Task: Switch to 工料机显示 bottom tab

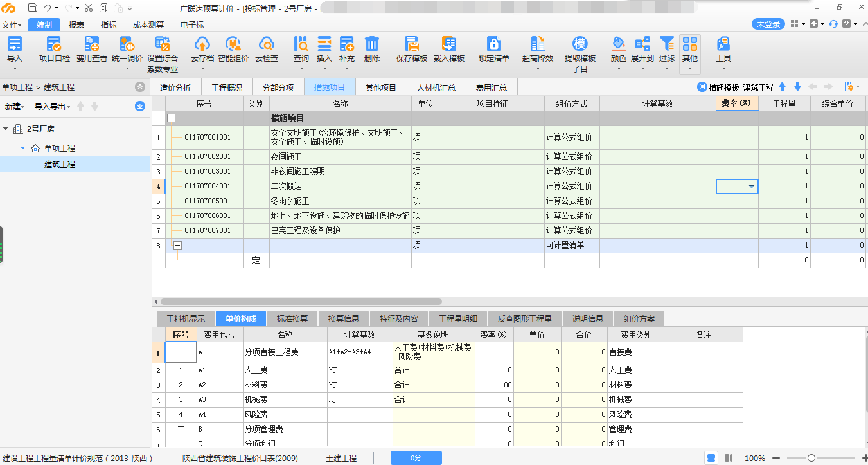Action: pyautogui.click(x=186, y=318)
